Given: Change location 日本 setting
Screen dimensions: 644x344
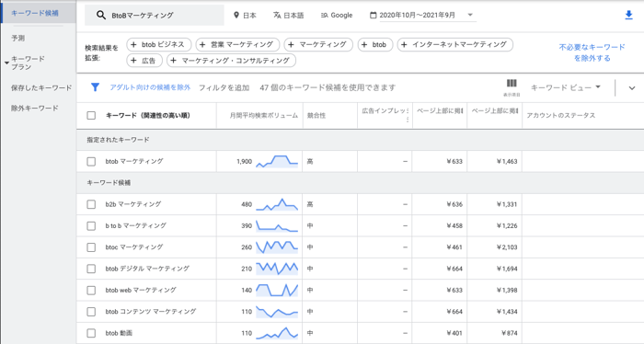Looking at the screenshot, I should (245, 16).
